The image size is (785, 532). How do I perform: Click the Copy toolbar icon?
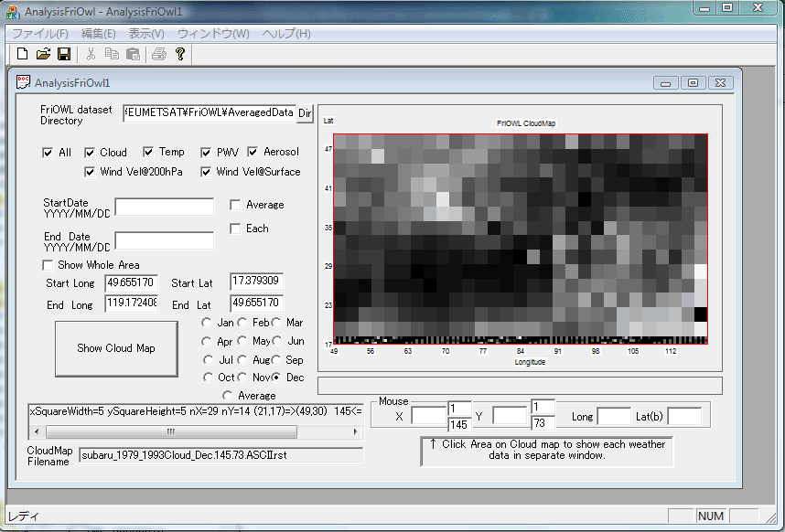coord(111,55)
